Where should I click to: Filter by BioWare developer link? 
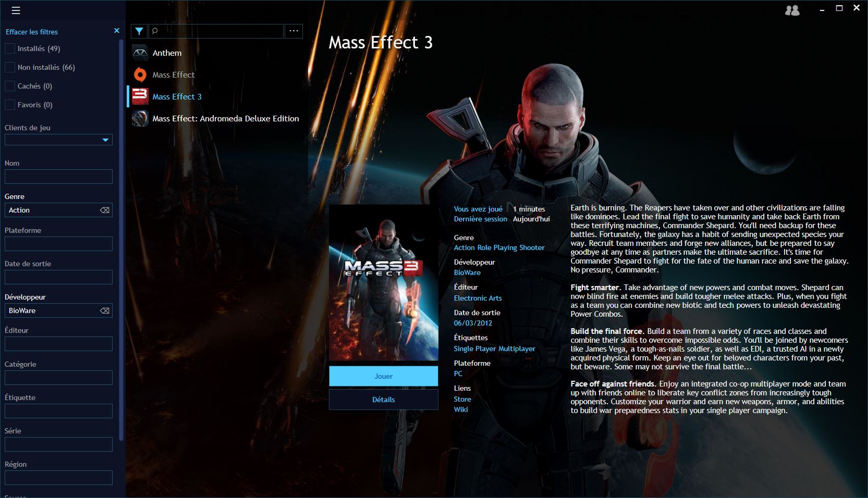pos(467,272)
